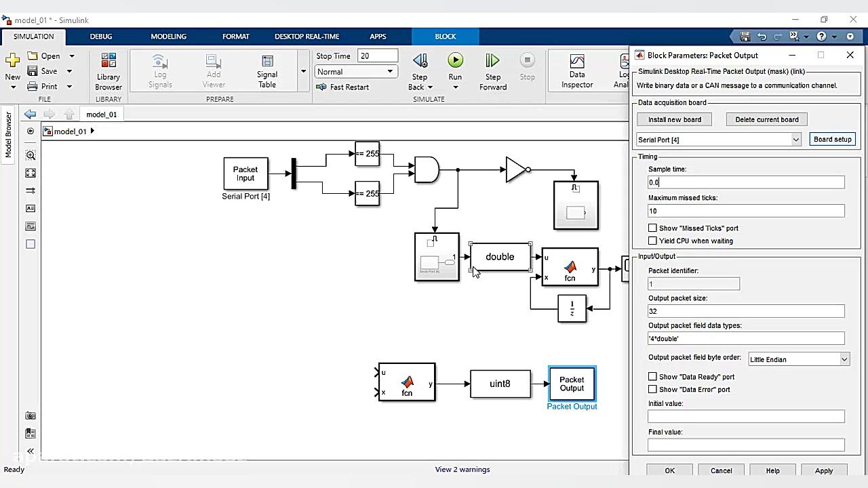Open the Data Inspector

pos(577,71)
